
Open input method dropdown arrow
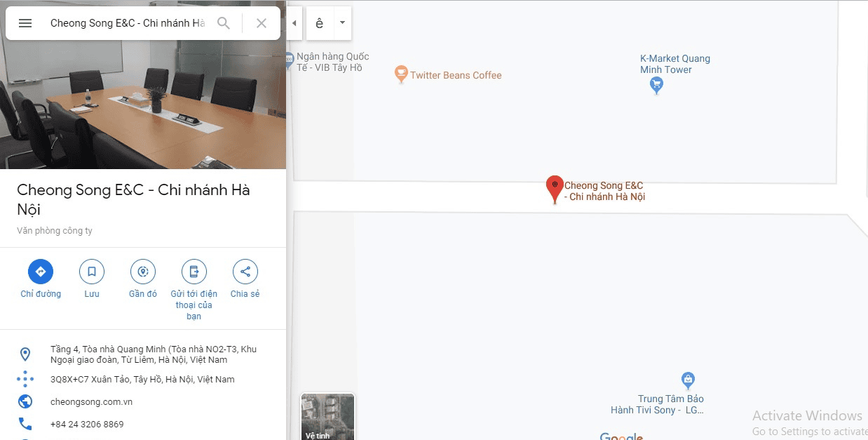click(342, 23)
